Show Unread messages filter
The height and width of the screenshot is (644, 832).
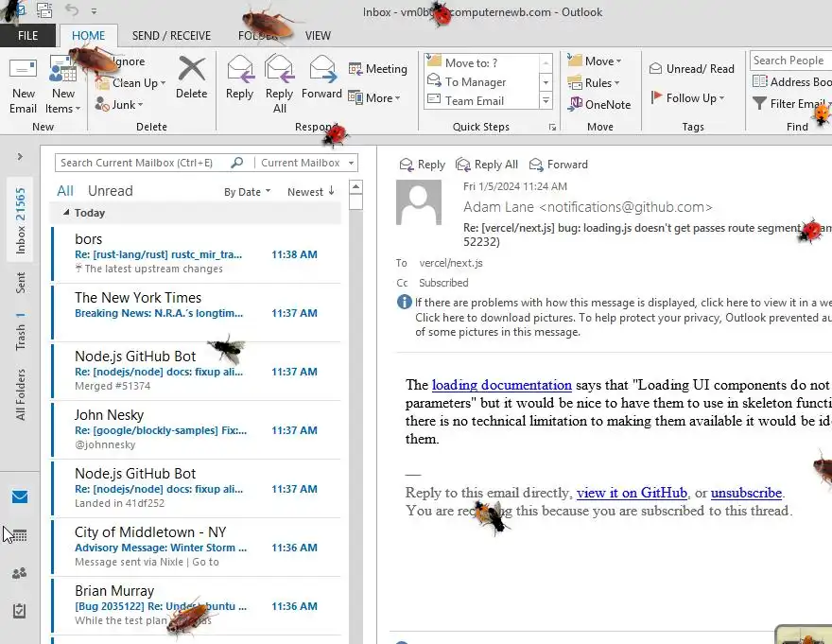[111, 191]
